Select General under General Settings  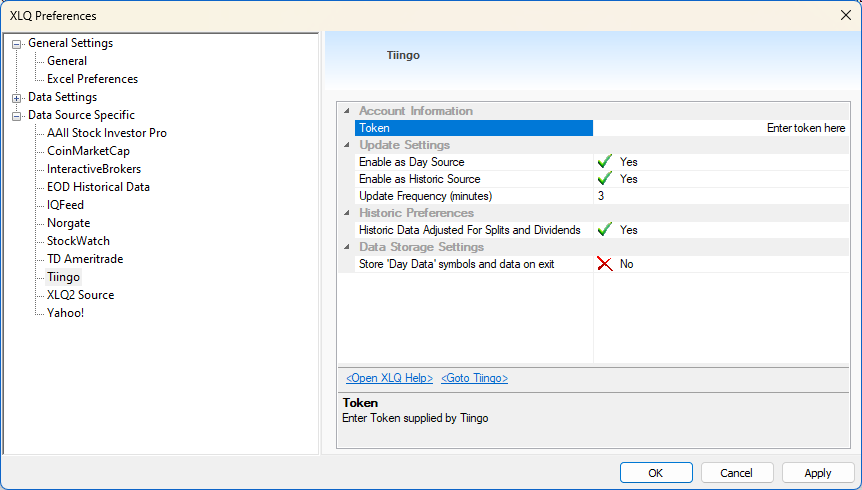(x=67, y=61)
